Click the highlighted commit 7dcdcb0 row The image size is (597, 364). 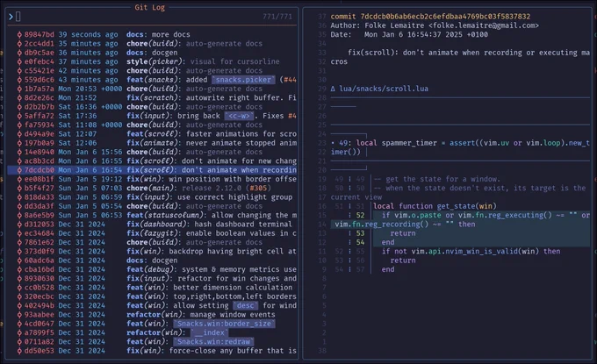click(x=152, y=170)
